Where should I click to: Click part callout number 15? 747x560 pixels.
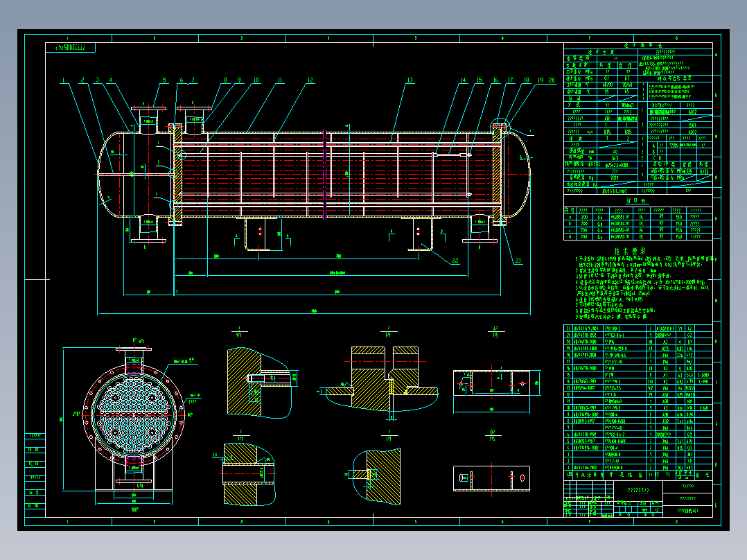coord(480,80)
